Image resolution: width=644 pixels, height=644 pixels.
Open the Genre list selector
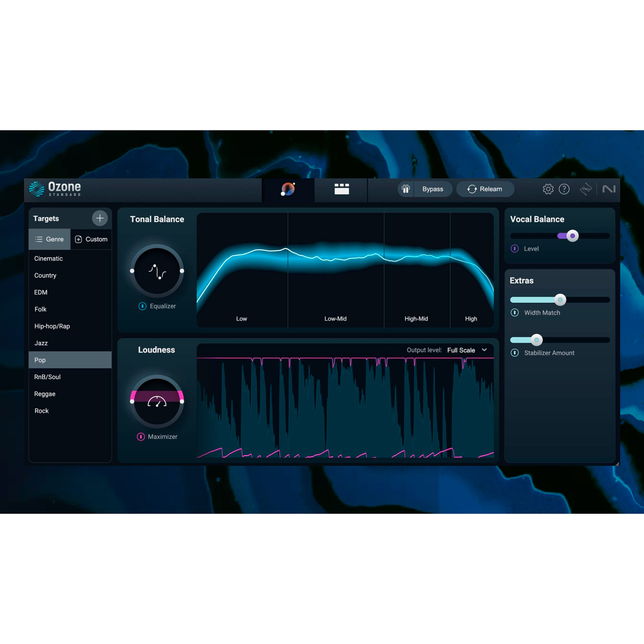49,239
